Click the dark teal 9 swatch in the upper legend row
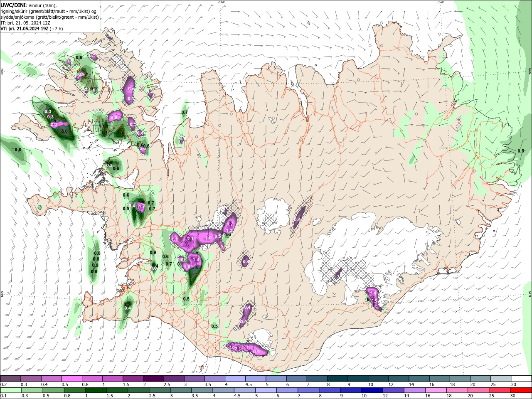The width and height of the screenshot is (532, 399). [x=358, y=379]
